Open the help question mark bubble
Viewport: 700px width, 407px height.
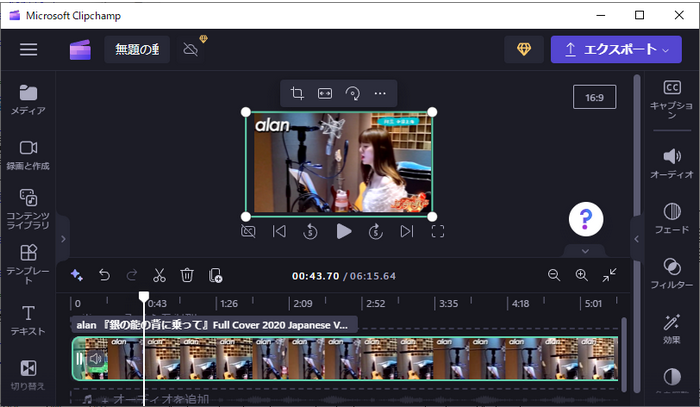point(586,218)
